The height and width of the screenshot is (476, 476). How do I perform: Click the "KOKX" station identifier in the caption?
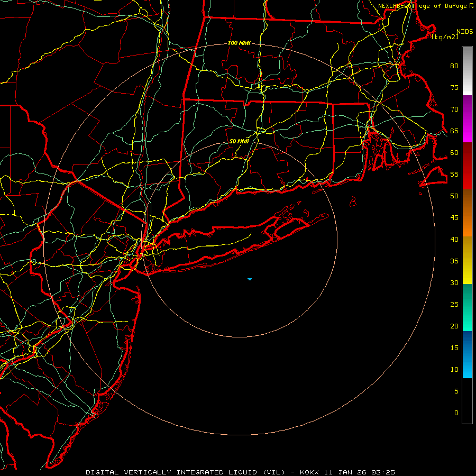click(x=309, y=472)
